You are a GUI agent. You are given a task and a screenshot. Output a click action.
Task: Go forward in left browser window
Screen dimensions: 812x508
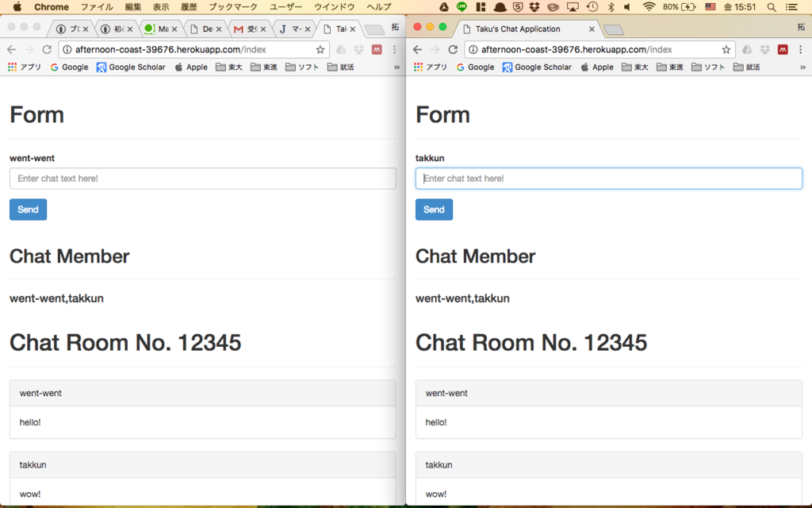coord(29,49)
